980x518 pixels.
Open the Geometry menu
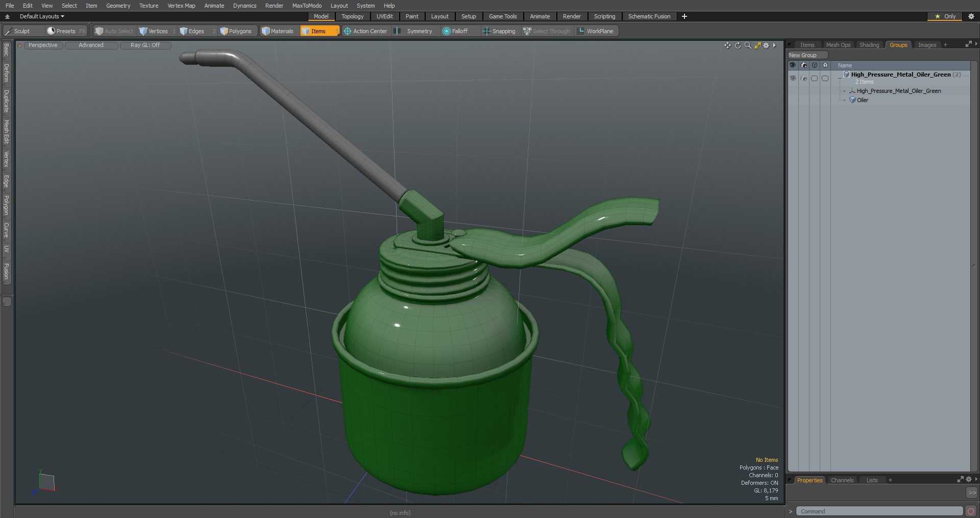point(118,6)
